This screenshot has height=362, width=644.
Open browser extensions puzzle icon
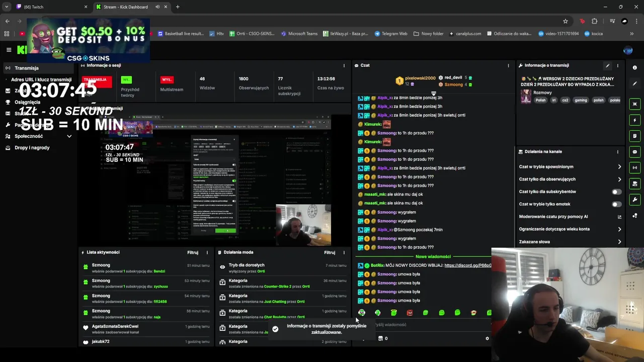pyautogui.click(x=595, y=21)
